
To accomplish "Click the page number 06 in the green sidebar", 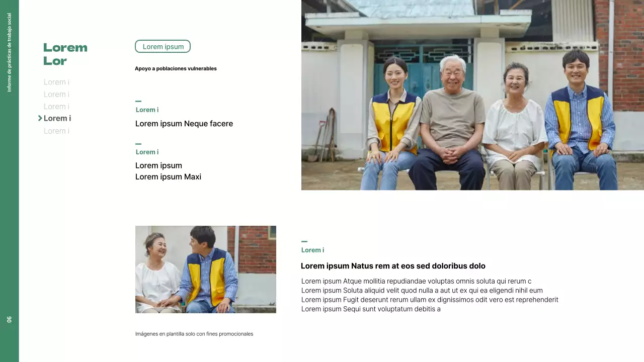I will [9, 319].
